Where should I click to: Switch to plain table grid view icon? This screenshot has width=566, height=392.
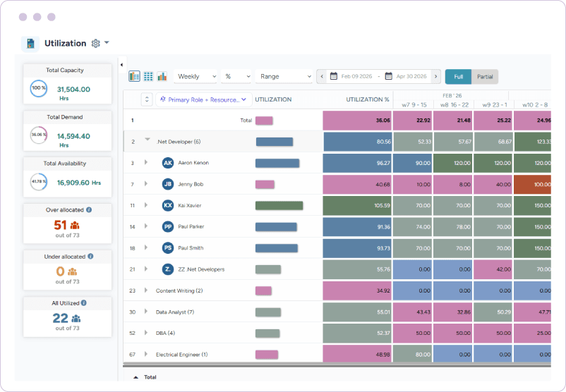(148, 76)
